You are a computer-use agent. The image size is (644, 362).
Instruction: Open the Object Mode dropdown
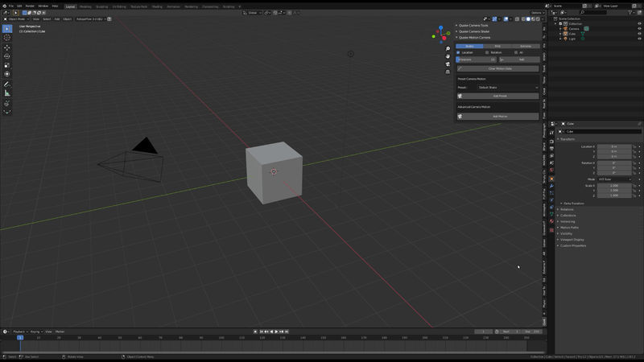pos(16,19)
